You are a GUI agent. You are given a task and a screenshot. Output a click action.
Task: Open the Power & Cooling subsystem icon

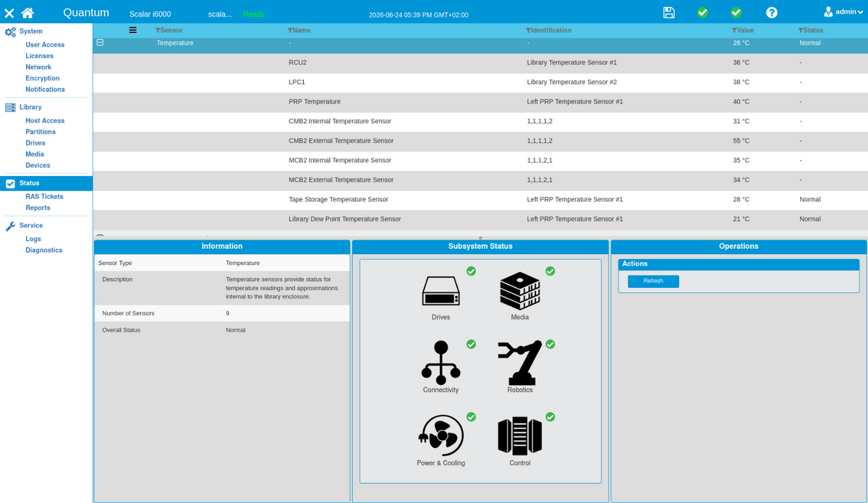click(x=441, y=435)
